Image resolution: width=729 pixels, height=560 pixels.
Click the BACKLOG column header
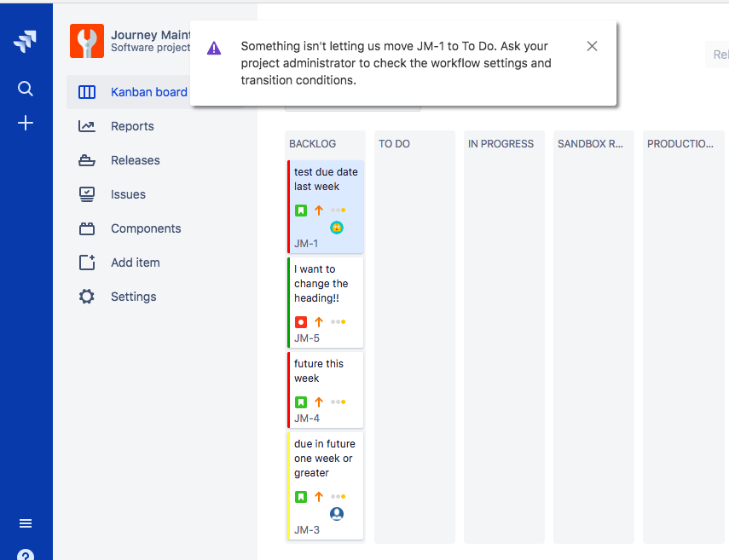(x=312, y=144)
